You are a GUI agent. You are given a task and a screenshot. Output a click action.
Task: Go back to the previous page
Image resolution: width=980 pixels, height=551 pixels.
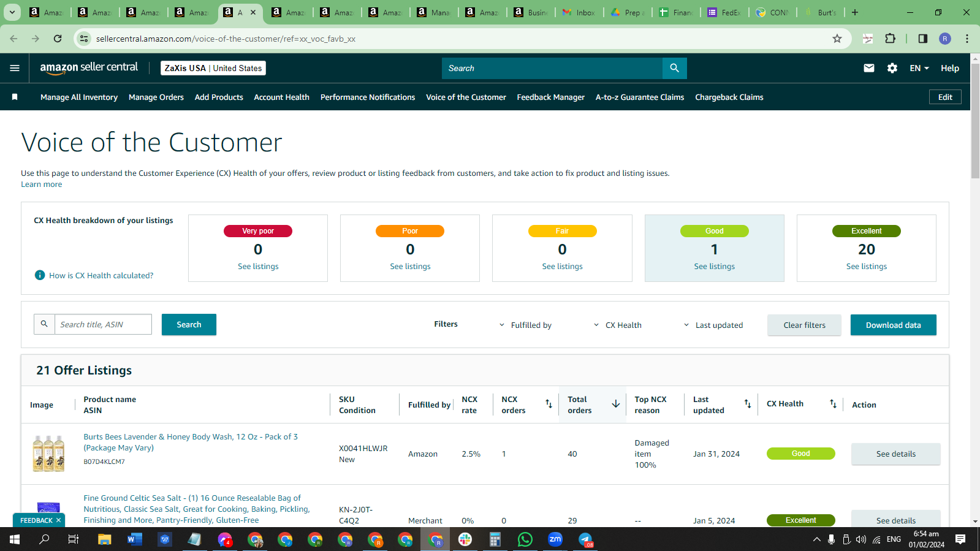coord(13,39)
